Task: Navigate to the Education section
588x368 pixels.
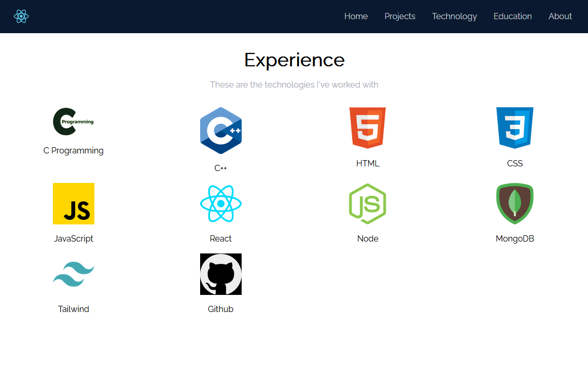Action: [513, 16]
